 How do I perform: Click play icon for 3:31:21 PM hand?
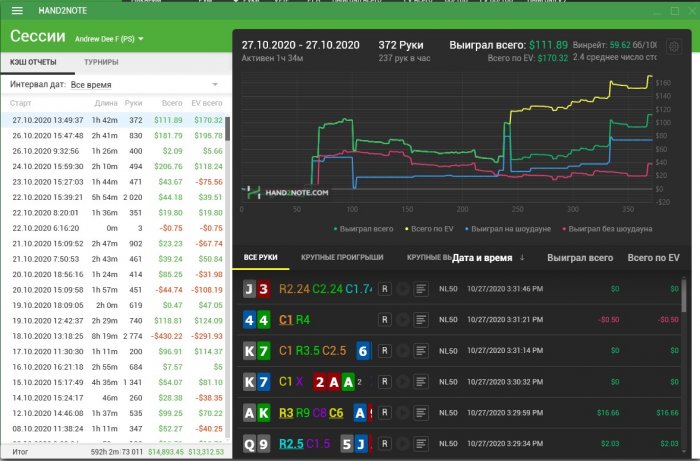403,320
